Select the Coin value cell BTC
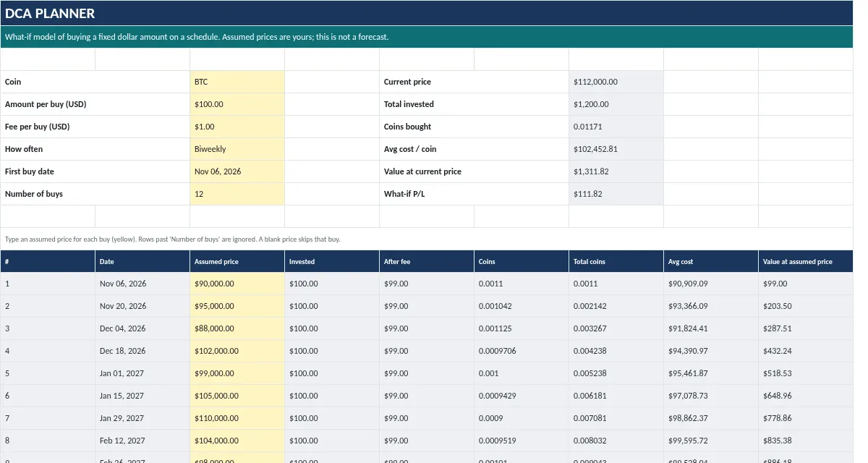 pos(237,82)
